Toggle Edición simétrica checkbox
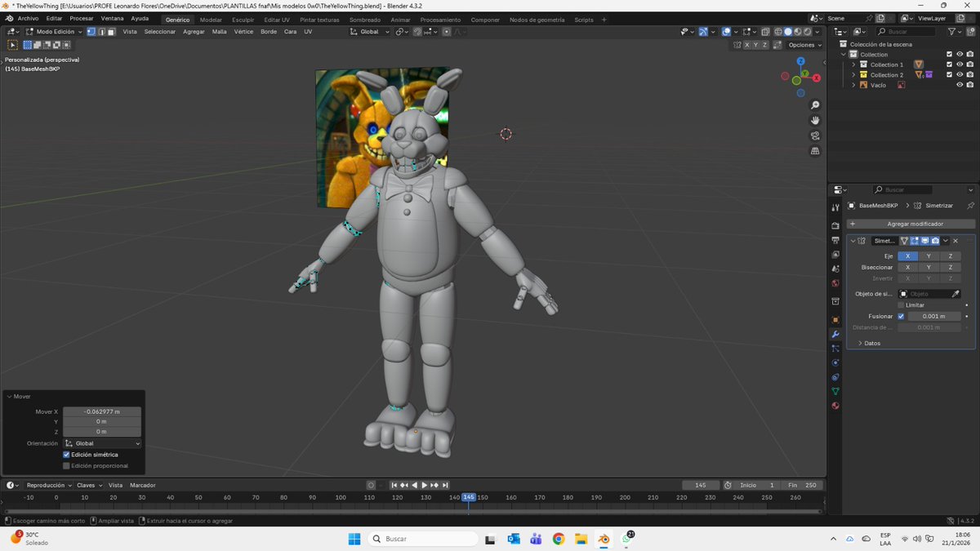The image size is (980, 551). [66, 455]
